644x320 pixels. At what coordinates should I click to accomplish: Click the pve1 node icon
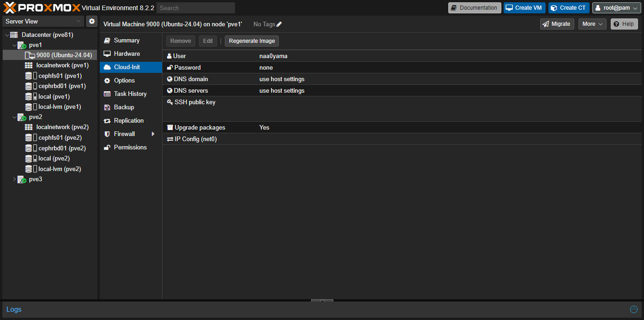click(22, 45)
